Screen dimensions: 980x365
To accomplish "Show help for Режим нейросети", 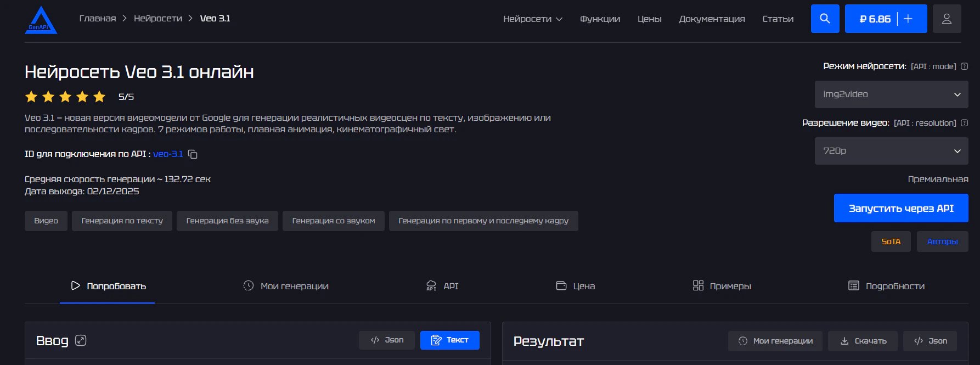I will click(x=965, y=66).
